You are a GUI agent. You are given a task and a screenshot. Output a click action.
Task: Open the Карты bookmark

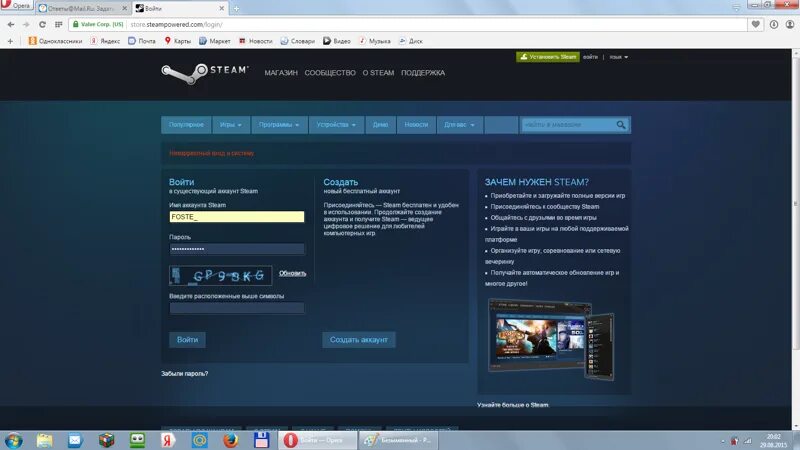(x=178, y=41)
